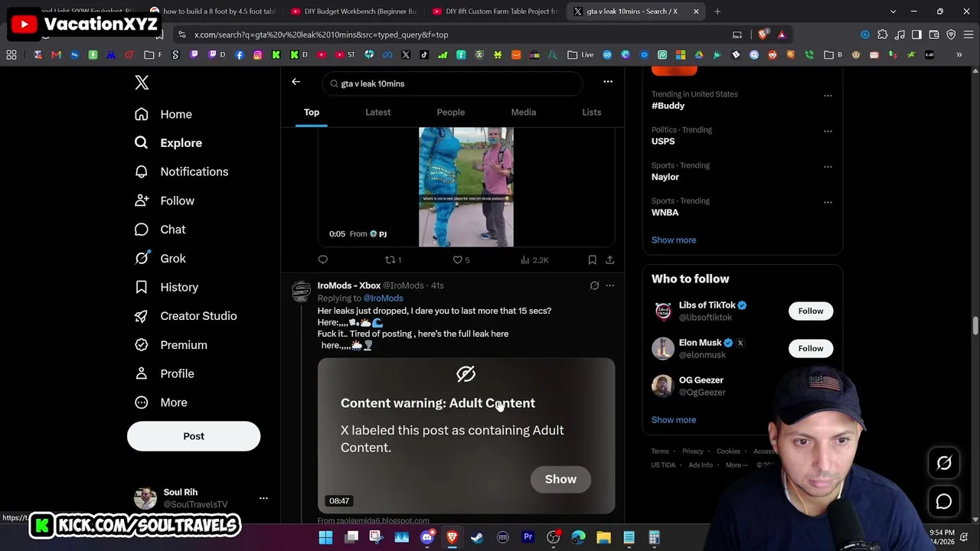980x551 pixels.
Task: Follow Libs of TikTok
Action: (811, 311)
